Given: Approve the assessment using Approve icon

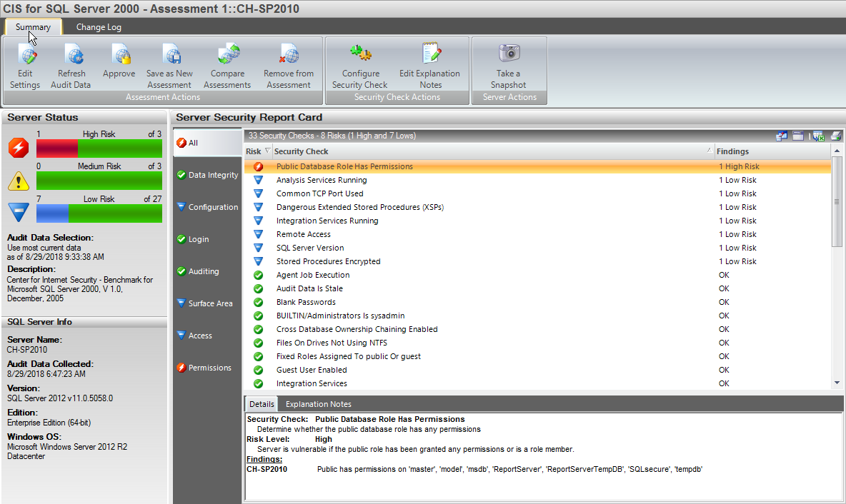Looking at the screenshot, I should pos(122,54).
